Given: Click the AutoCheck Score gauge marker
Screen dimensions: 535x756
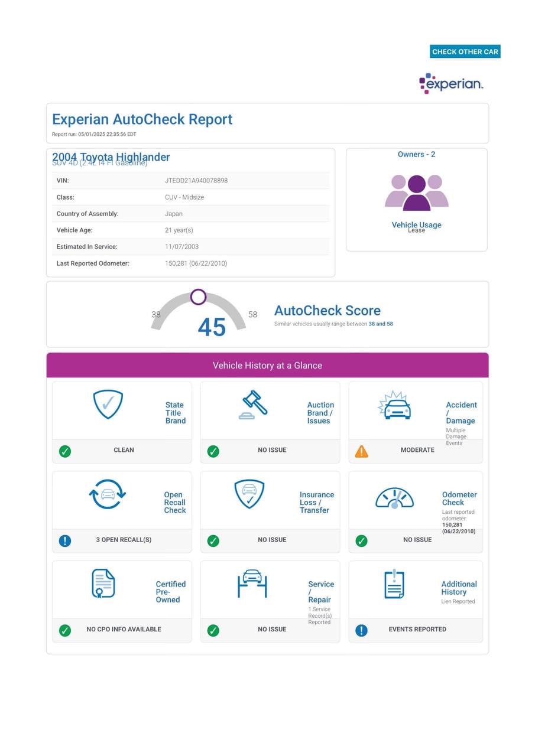Looking at the screenshot, I should point(199,296).
